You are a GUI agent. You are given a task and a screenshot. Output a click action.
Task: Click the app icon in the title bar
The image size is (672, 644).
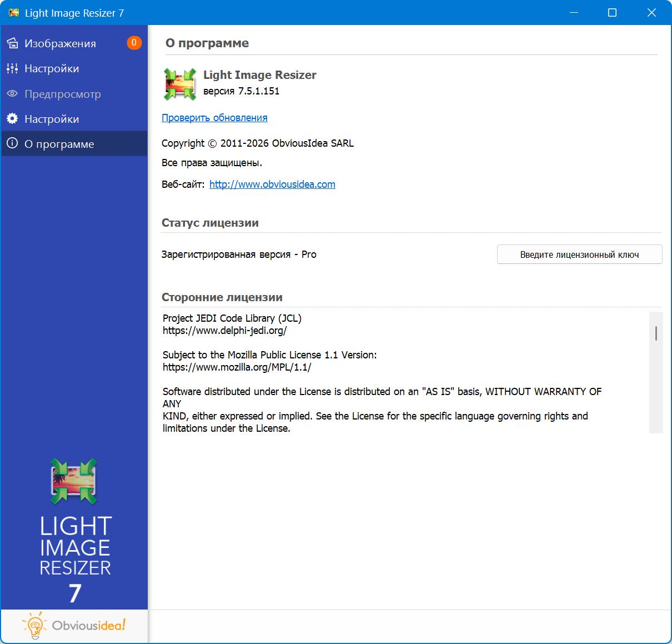click(x=13, y=13)
